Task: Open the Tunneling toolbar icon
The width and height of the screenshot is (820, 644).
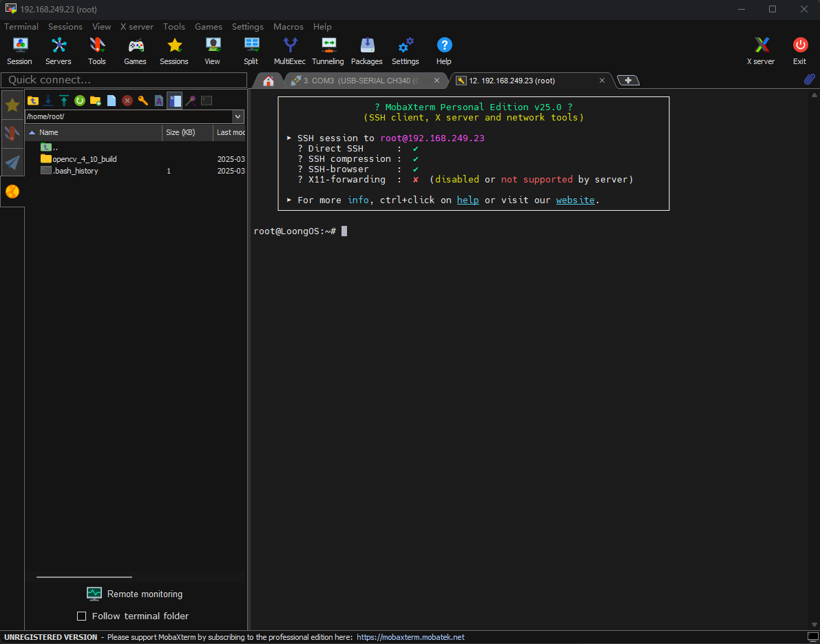Action: pos(328,51)
